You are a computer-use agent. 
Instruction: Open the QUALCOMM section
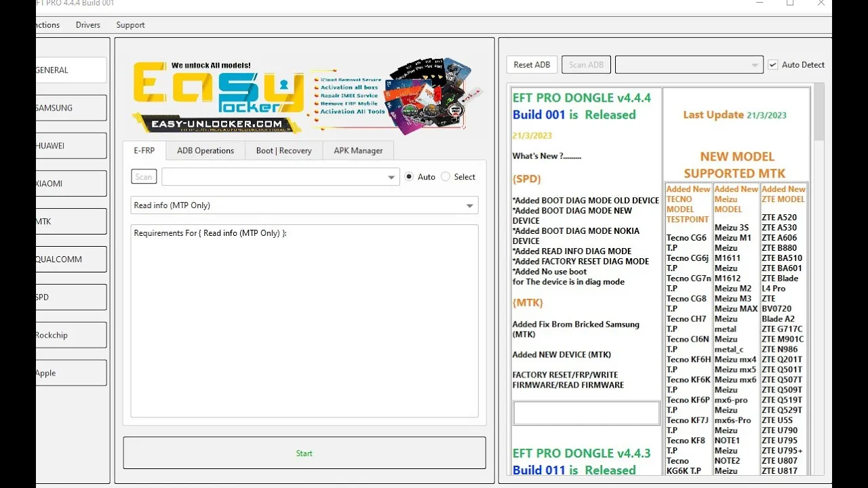pos(71,260)
